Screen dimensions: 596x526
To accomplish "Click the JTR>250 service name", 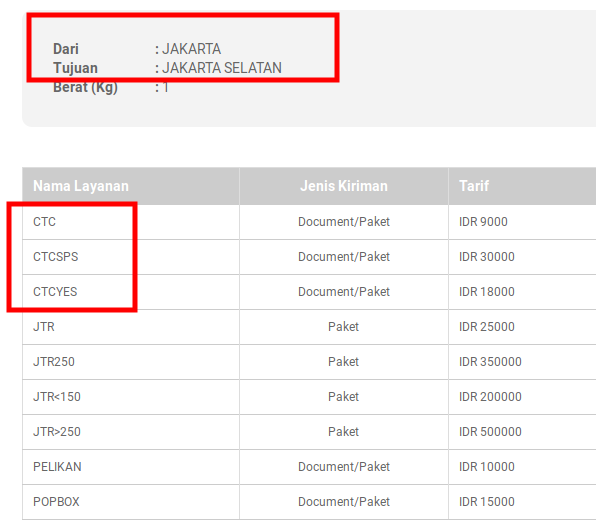I will point(57,432).
